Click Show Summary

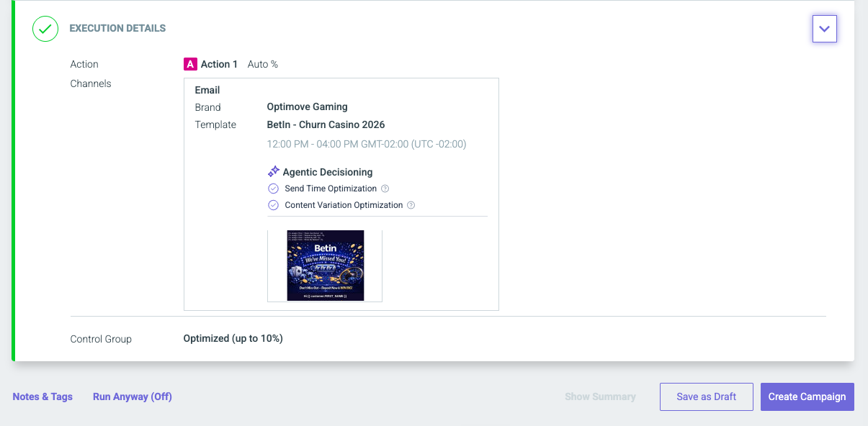[x=600, y=396]
